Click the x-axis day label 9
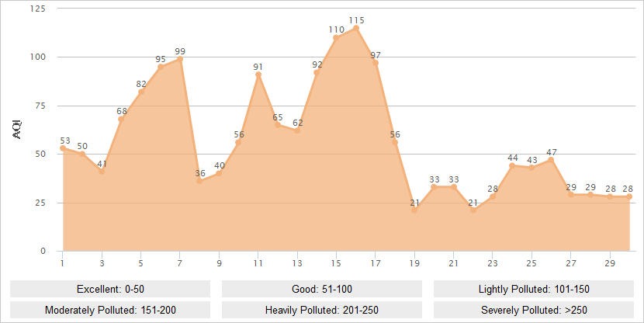 tap(219, 263)
